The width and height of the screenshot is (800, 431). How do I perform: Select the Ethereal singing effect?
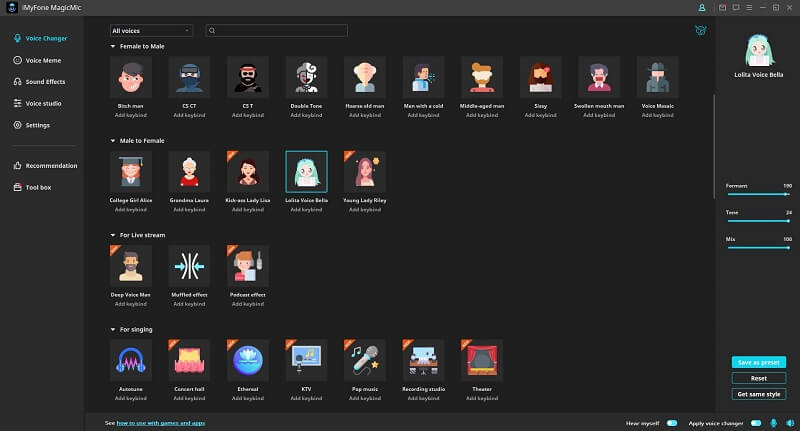pos(247,360)
